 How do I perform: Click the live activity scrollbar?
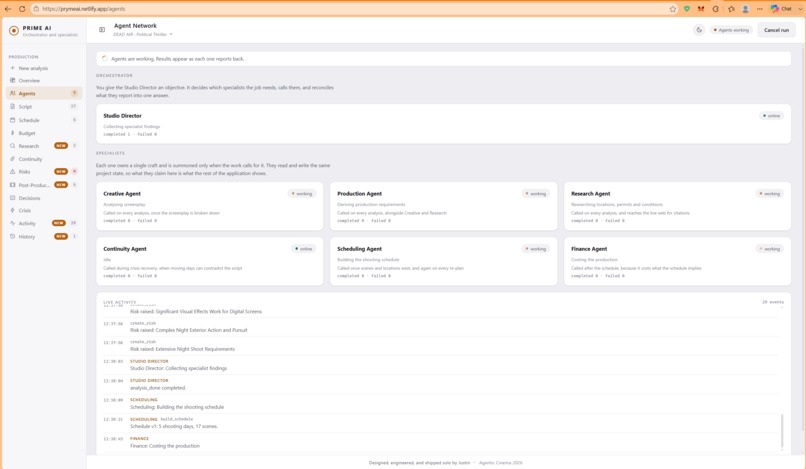pos(782,431)
